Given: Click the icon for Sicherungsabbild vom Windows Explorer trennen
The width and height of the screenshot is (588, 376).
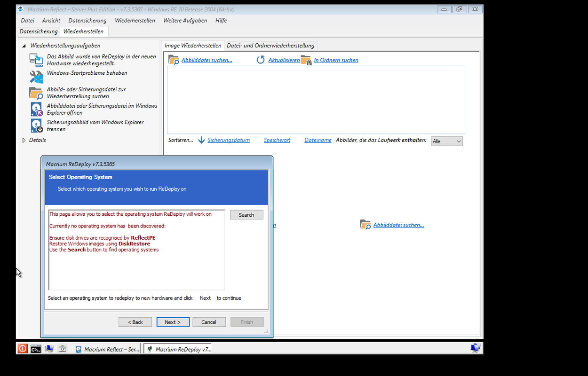Looking at the screenshot, I should tap(36, 125).
